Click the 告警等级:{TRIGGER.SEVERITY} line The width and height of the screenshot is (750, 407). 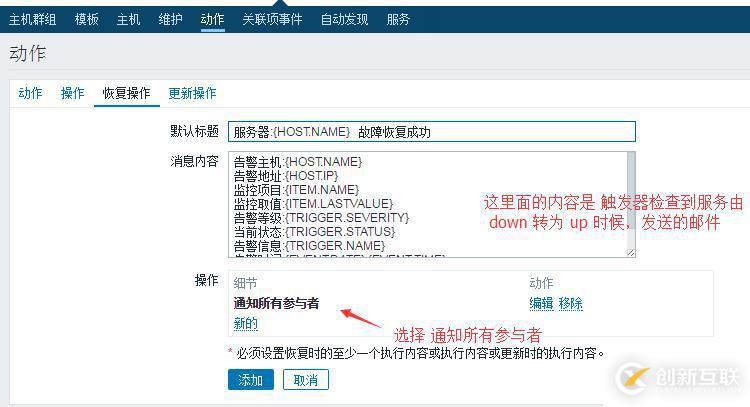pos(321,218)
